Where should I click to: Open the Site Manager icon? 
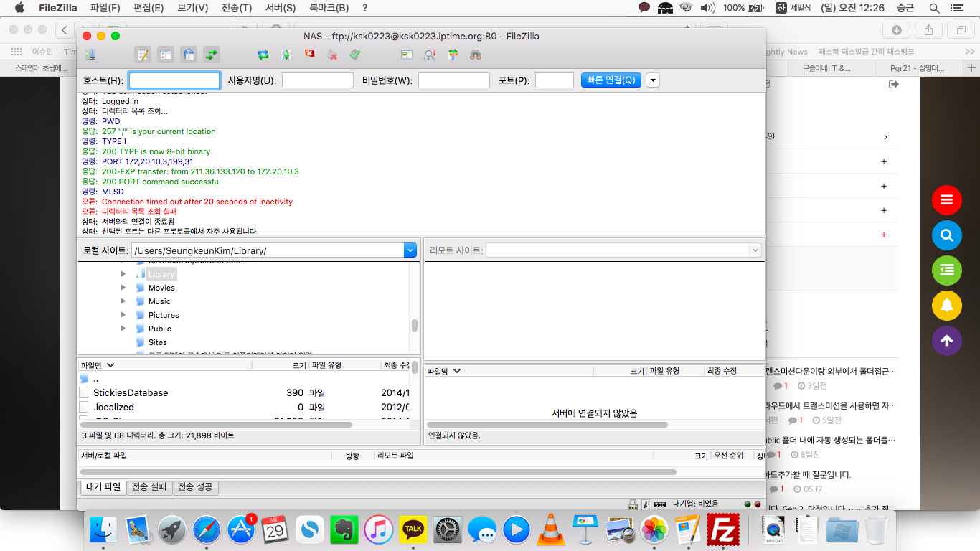[x=90, y=55]
